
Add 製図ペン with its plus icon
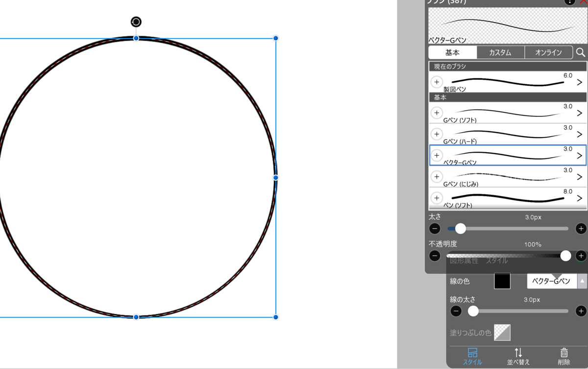tap(437, 82)
